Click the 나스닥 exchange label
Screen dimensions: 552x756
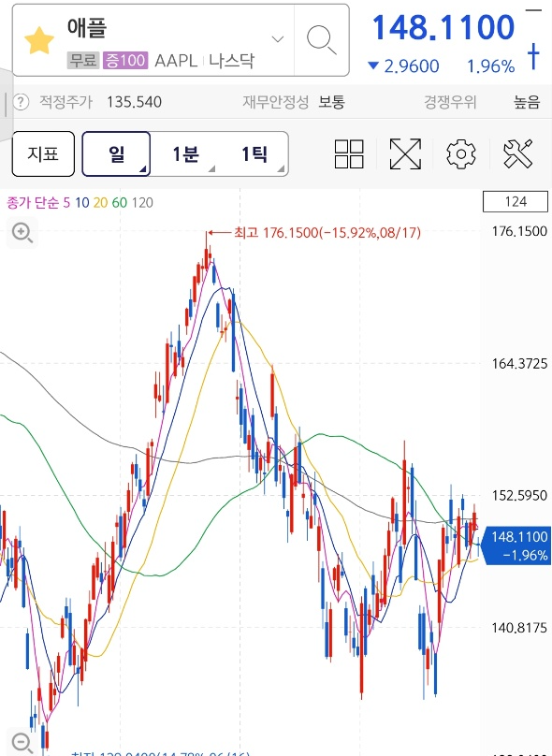pos(231,61)
